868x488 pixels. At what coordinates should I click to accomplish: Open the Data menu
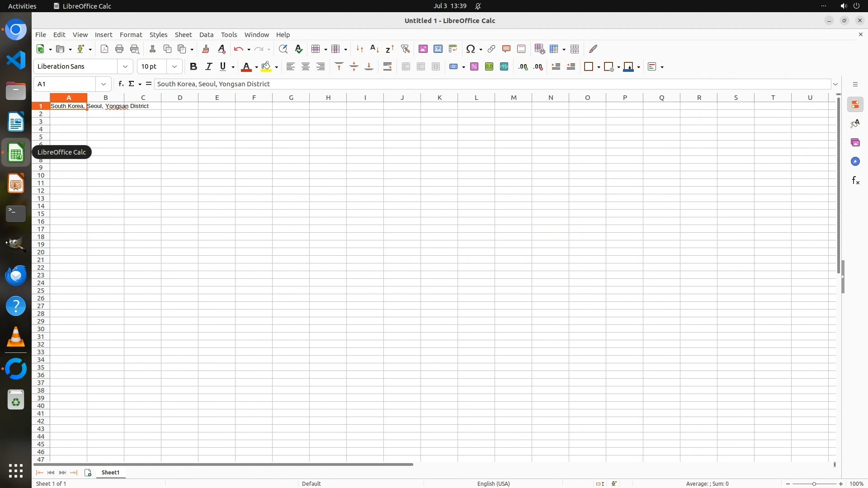click(206, 34)
